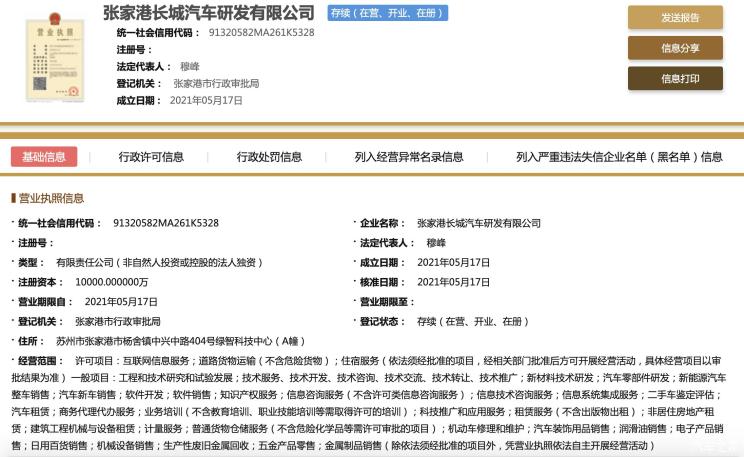Click the 发送报告 button
Image resolution: width=744 pixels, height=457 pixels.
(x=675, y=17)
